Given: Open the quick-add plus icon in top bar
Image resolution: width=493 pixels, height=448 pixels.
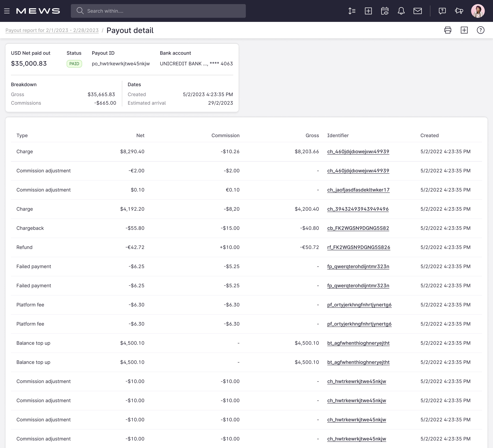Looking at the screenshot, I should coord(368,11).
